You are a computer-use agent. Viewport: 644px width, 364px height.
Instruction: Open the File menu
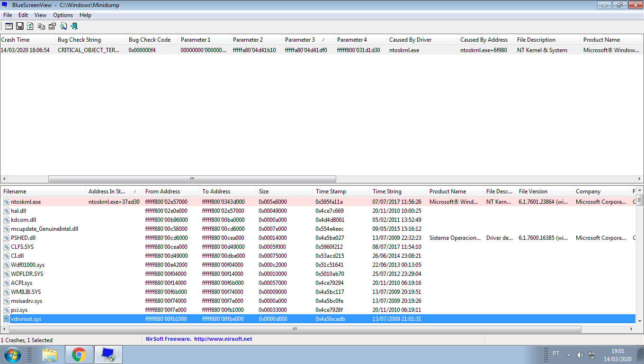tap(8, 15)
